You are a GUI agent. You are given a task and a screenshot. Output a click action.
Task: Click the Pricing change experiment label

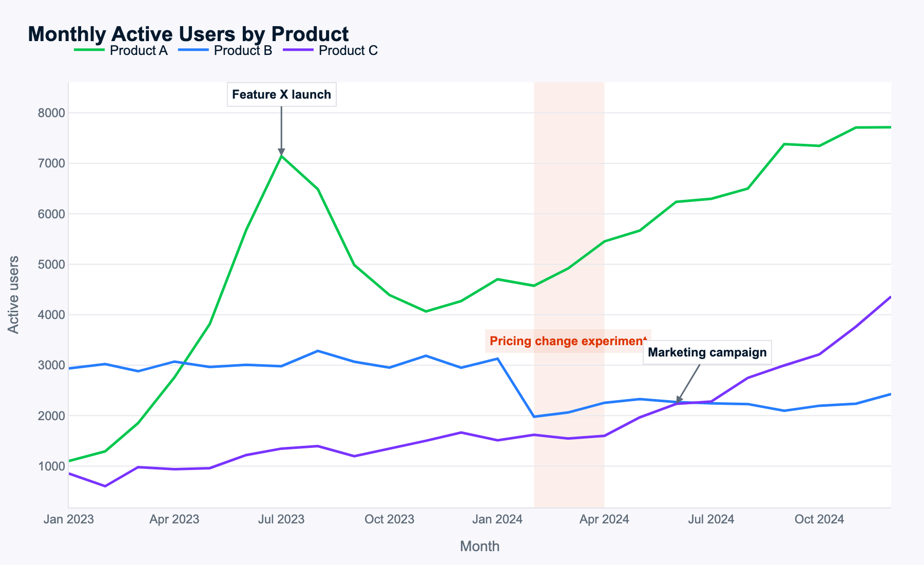pos(568,341)
